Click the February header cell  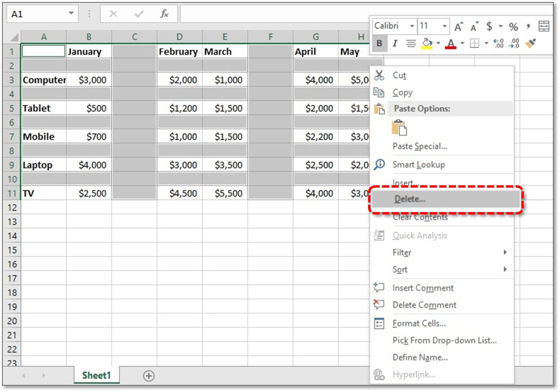[x=180, y=52]
